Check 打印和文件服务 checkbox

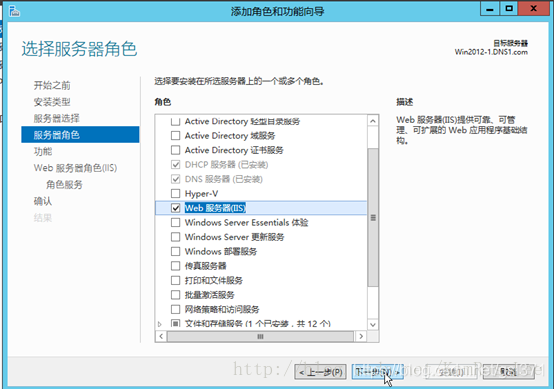175,281
